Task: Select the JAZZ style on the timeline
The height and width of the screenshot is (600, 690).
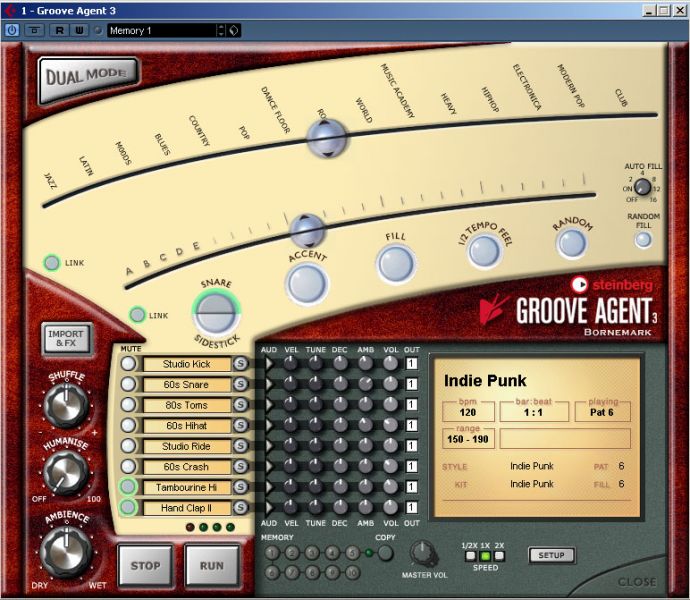Action: [x=51, y=181]
